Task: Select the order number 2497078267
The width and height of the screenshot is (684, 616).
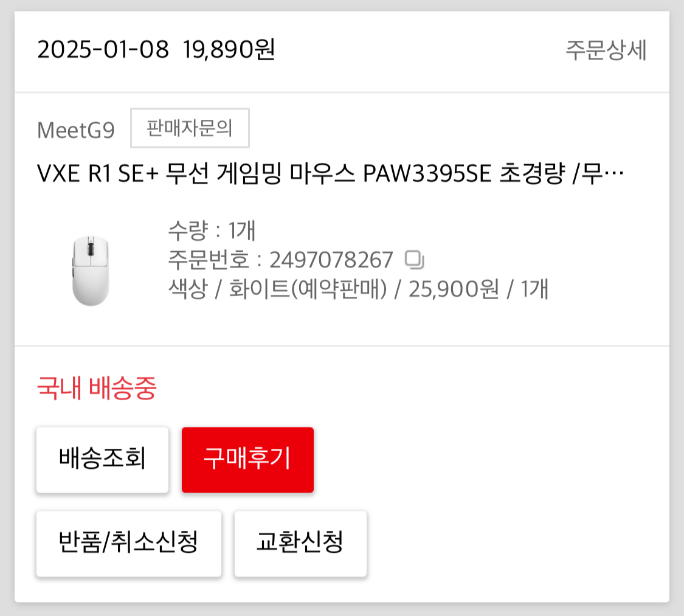Action: tap(331, 260)
